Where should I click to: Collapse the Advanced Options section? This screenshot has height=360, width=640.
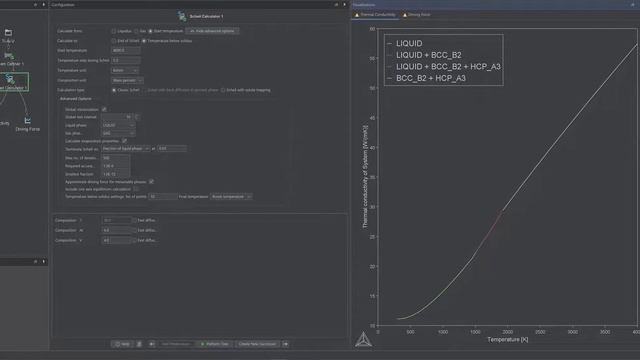(x=76, y=99)
